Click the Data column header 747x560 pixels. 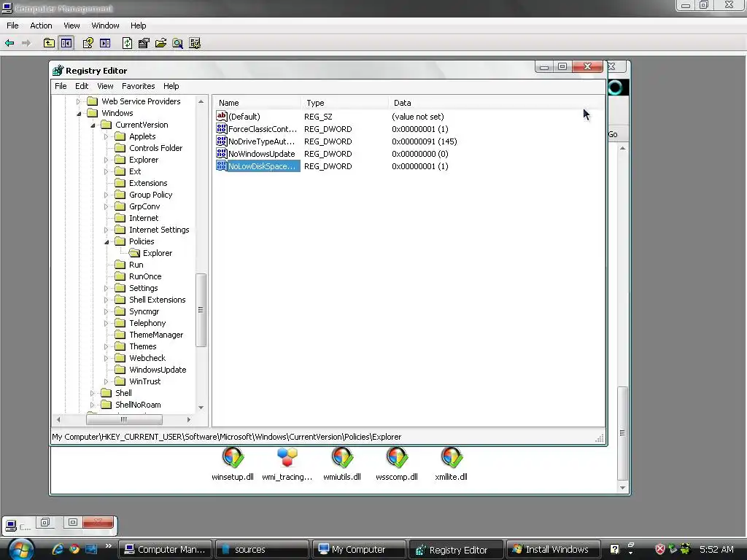pos(495,103)
